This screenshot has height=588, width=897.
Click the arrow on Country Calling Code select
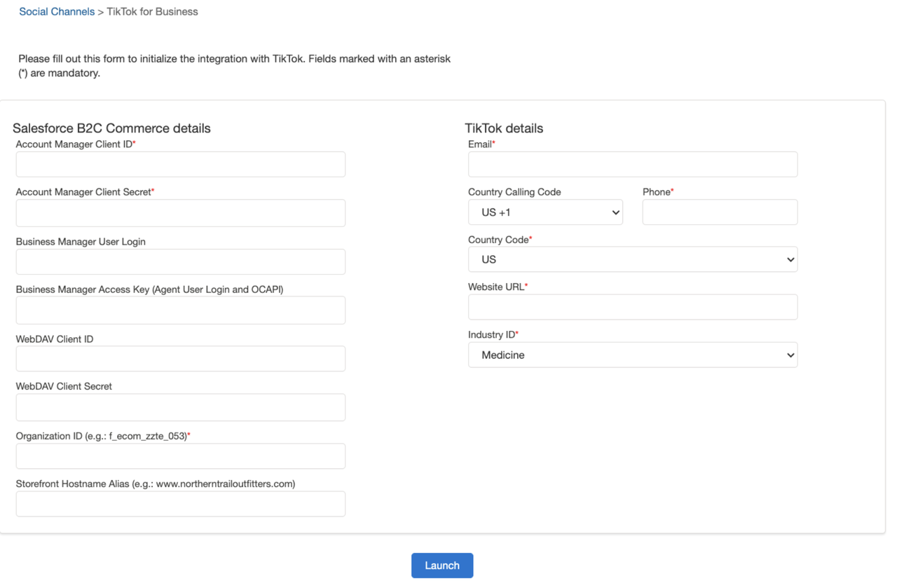pyautogui.click(x=615, y=212)
